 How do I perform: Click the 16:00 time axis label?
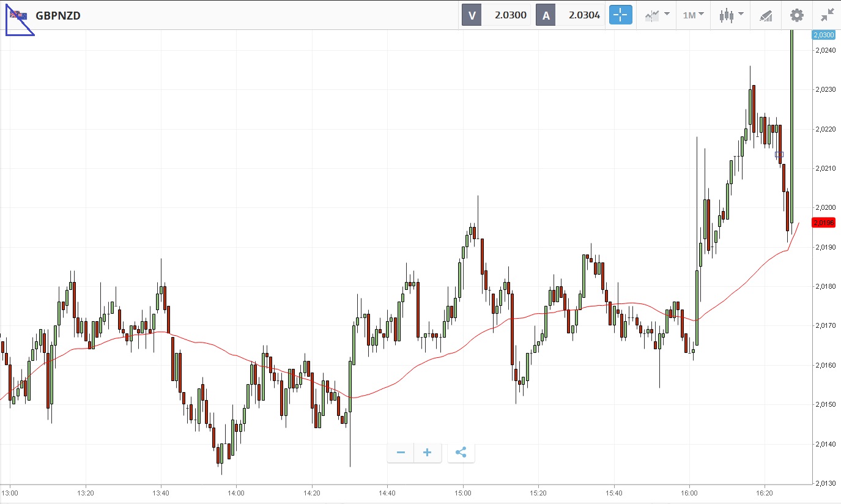pyautogui.click(x=689, y=492)
